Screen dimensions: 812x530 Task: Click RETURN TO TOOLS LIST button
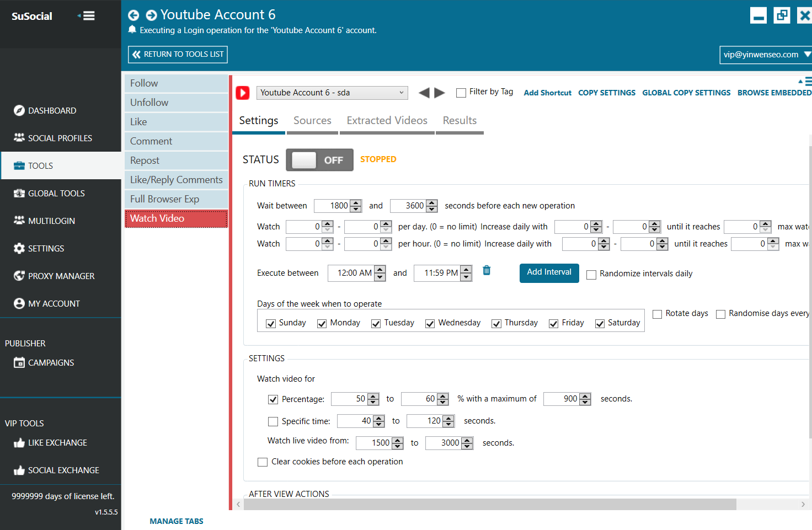coord(178,55)
